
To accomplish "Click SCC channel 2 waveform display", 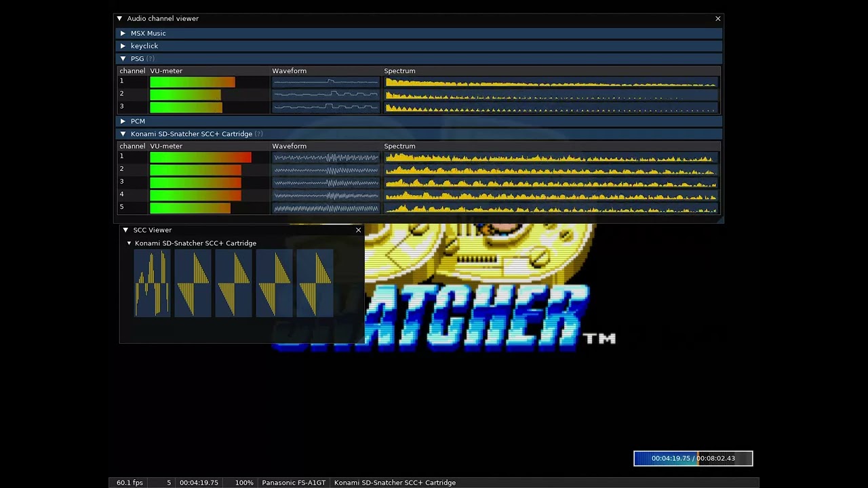I will (x=326, y=170).
